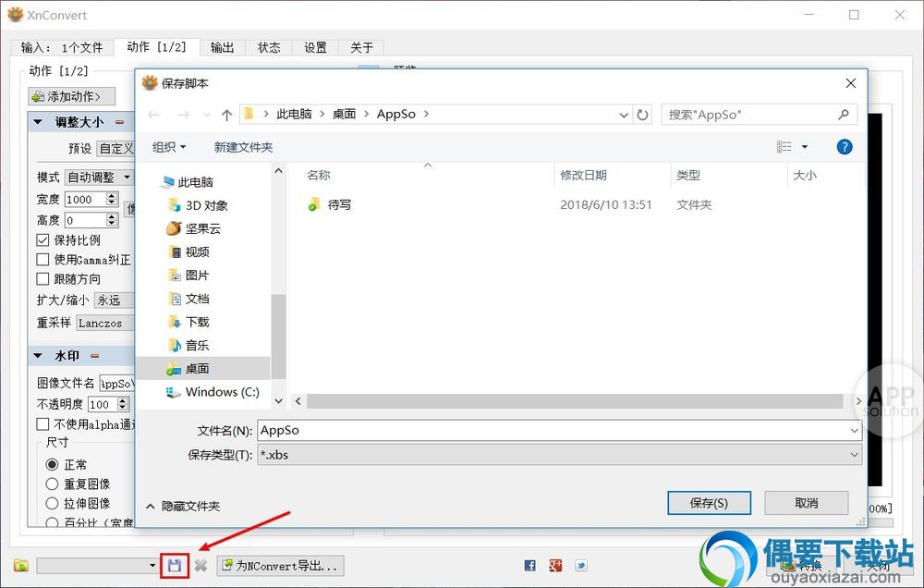Change the view layout icon
This screenshot has height=588, width=924.
784,147
